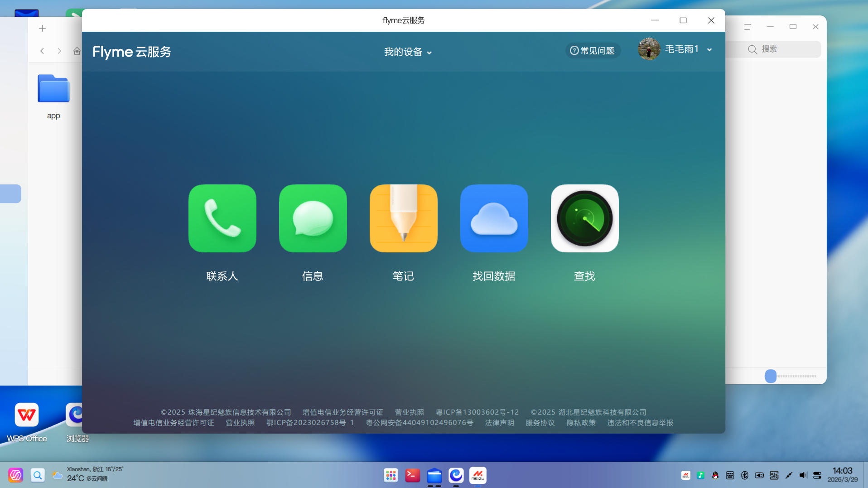Open first 营业执照 footer link
868x488 pixels.
(410, 412)
